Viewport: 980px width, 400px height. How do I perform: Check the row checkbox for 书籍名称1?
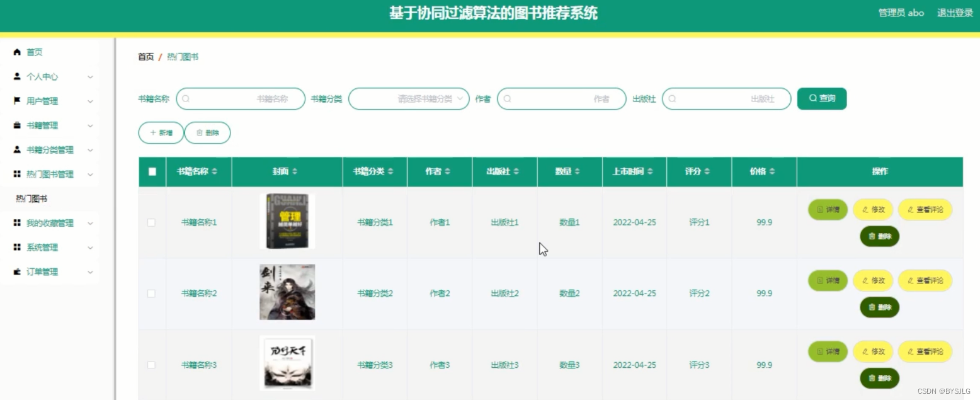click(x=151, y=222)
